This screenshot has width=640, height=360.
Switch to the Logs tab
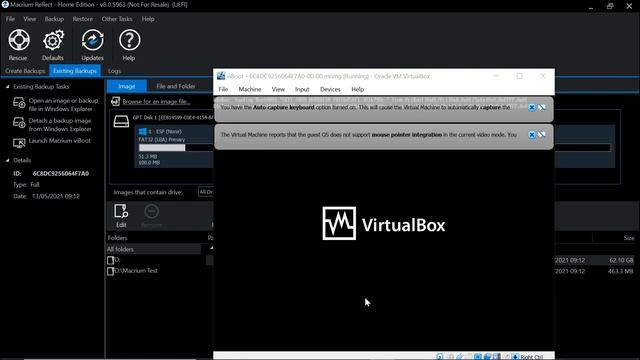[x=114, y=71]
